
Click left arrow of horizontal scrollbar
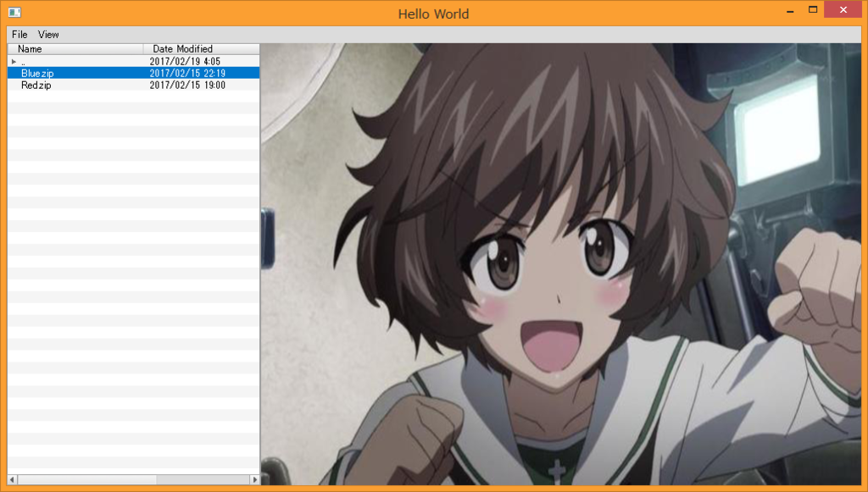coord(12,479)
